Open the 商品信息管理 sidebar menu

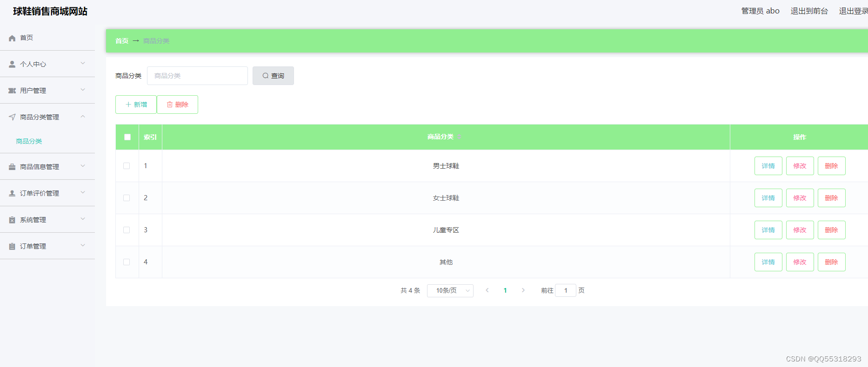click(47, 167)
